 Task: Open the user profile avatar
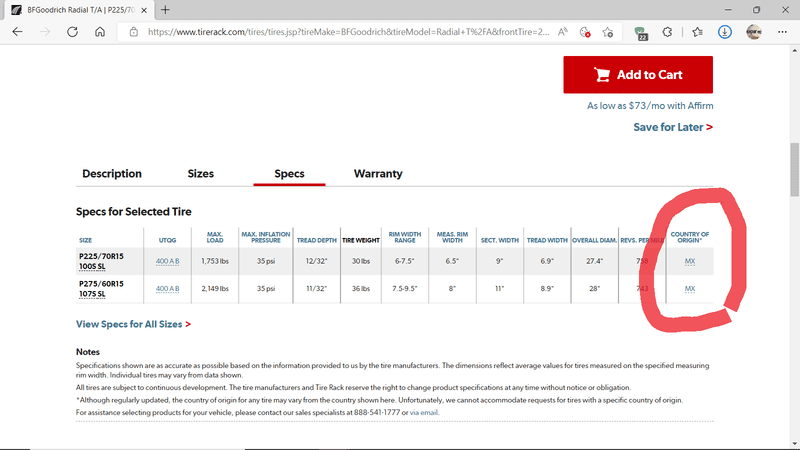tap(754, 32)
